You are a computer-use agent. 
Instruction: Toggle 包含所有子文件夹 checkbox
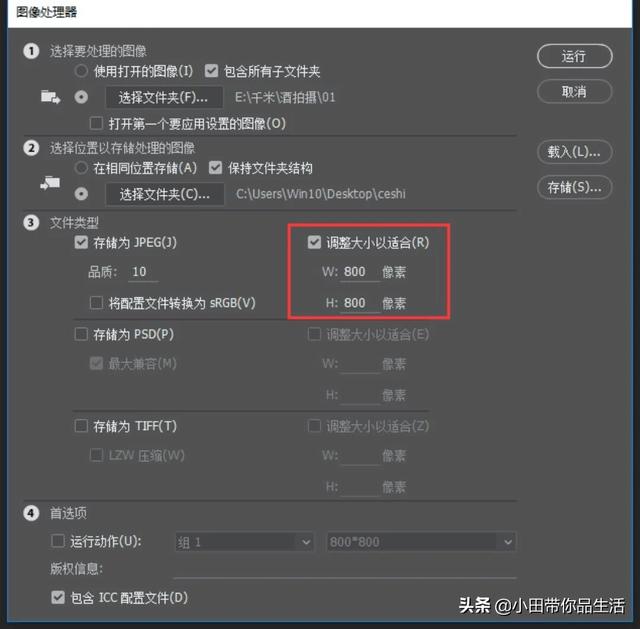211,71
